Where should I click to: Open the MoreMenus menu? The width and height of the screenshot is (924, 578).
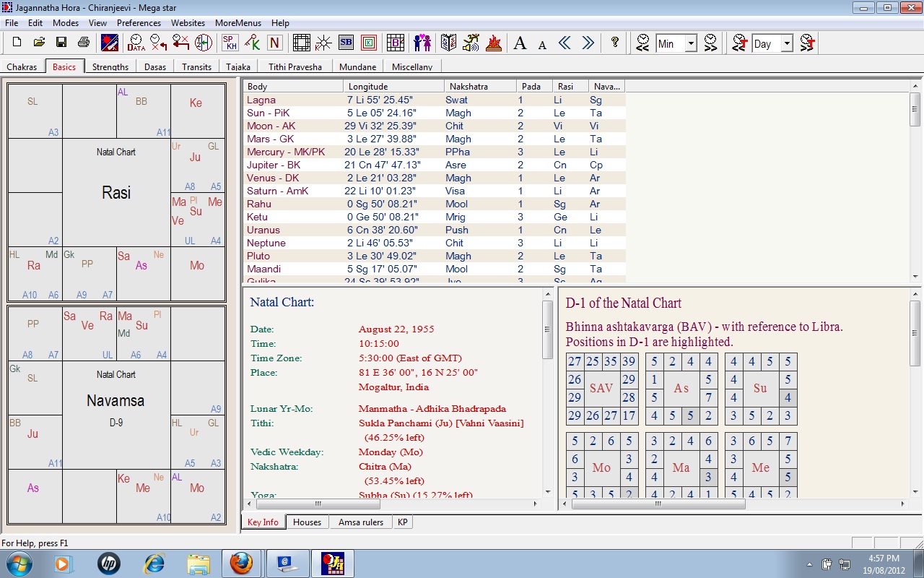(238, 23)
